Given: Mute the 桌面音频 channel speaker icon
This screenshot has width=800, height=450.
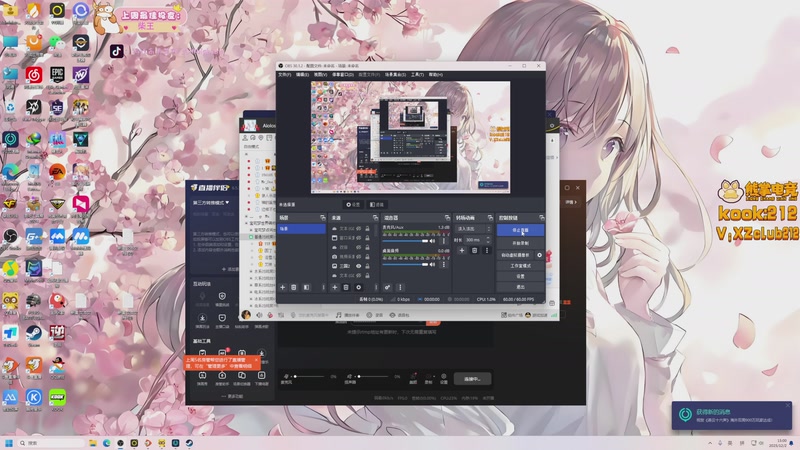Looking at the screenshot, I should pos(433,264).
